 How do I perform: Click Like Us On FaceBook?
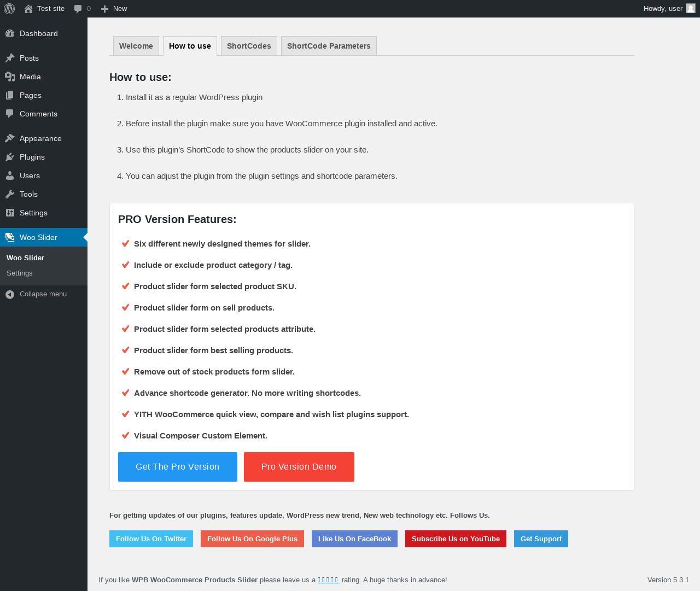point(354,539)
